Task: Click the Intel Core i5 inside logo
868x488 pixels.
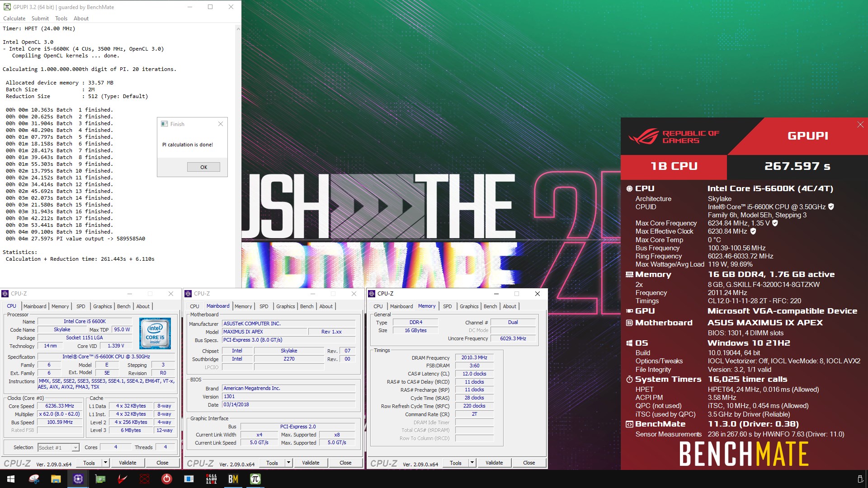Action: coord(155,333)
